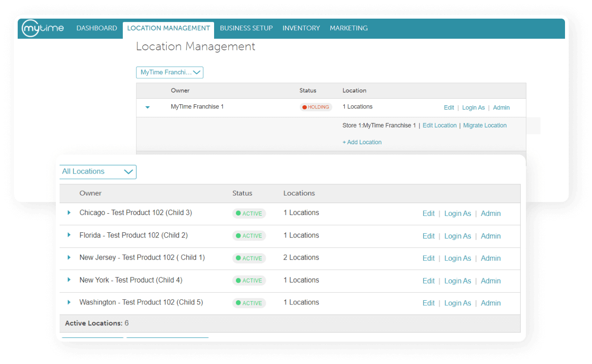This screenshot has width=592, height=364.
Task: Click Edit in the New York row
Action: pos(429,281)
